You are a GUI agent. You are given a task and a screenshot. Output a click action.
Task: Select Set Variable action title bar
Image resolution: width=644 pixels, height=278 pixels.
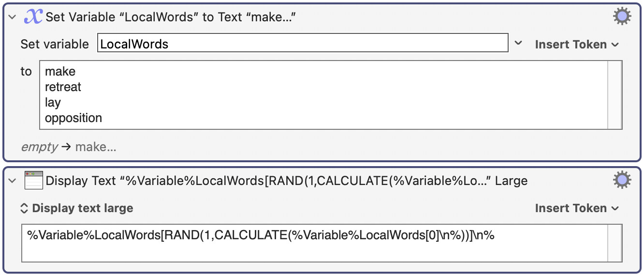pos(171,17)
